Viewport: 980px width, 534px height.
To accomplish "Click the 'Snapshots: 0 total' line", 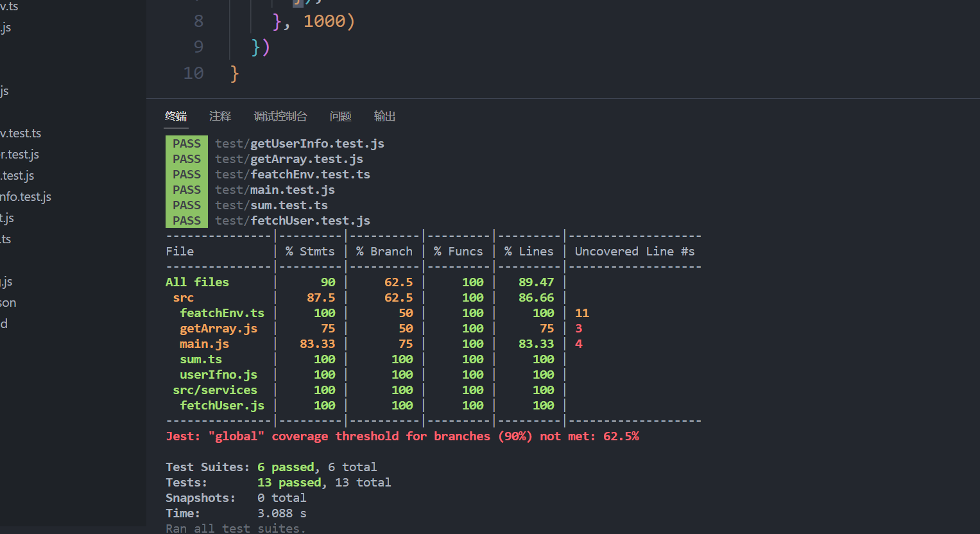I will pyautogui.click(x=236, y=498).
